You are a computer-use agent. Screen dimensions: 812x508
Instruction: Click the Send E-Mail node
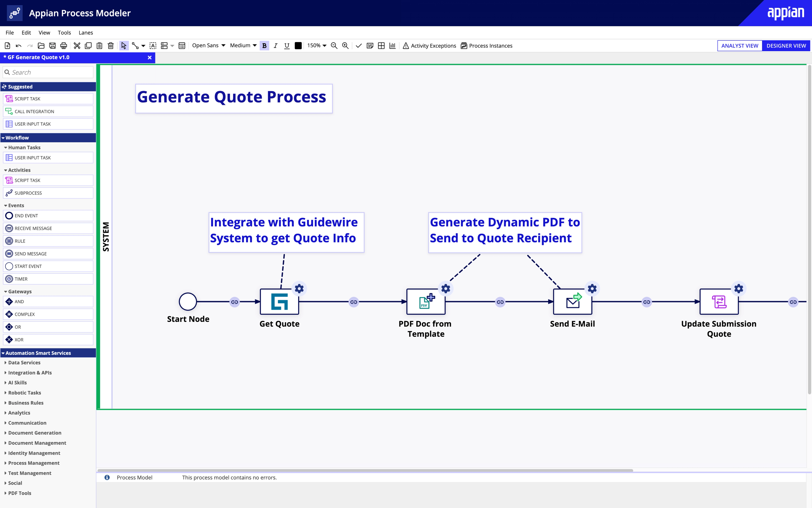coord(572,302)
